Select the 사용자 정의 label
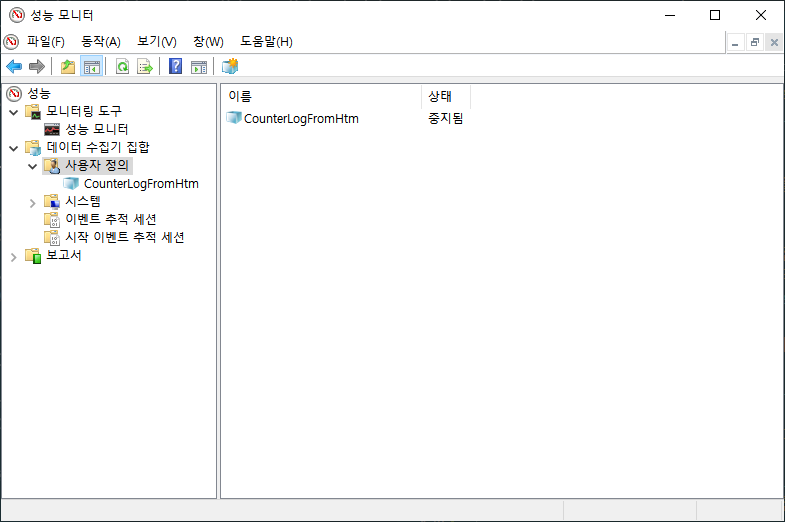Screen dimensions: 785x522 (x=97, y=165)
